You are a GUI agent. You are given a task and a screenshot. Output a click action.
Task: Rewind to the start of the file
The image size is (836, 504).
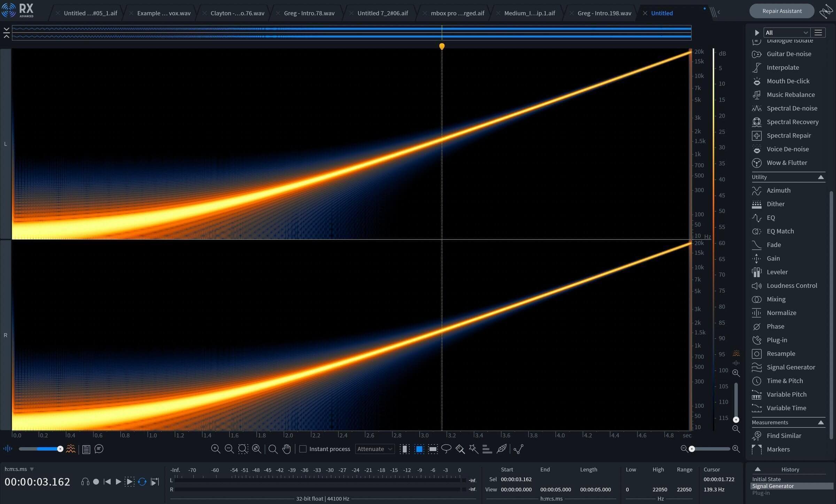(x=107, y=482)
